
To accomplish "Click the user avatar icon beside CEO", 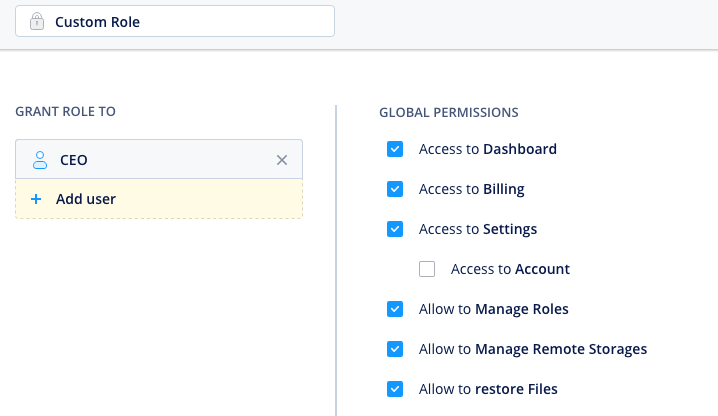I will pyautogui.click(x=39, y=159).
